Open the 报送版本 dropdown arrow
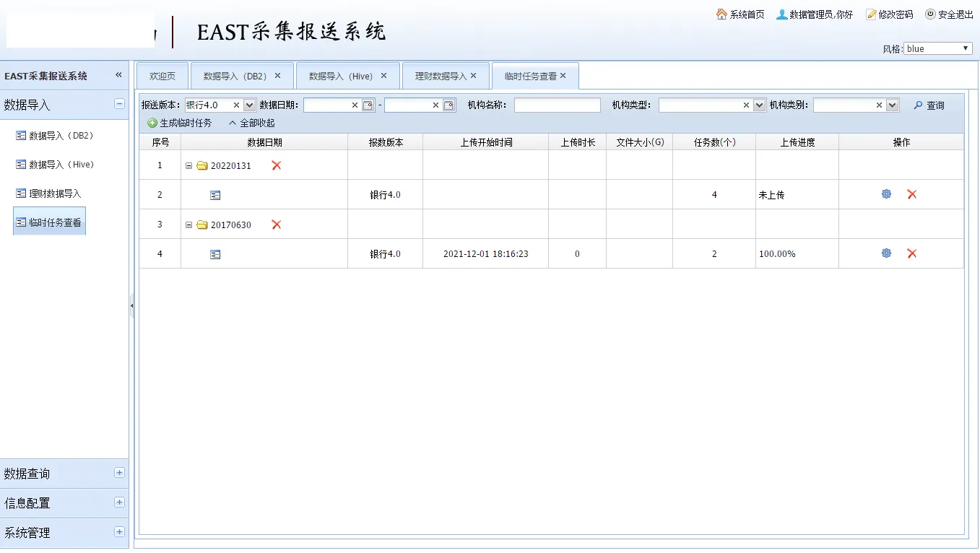 point(250,105)
